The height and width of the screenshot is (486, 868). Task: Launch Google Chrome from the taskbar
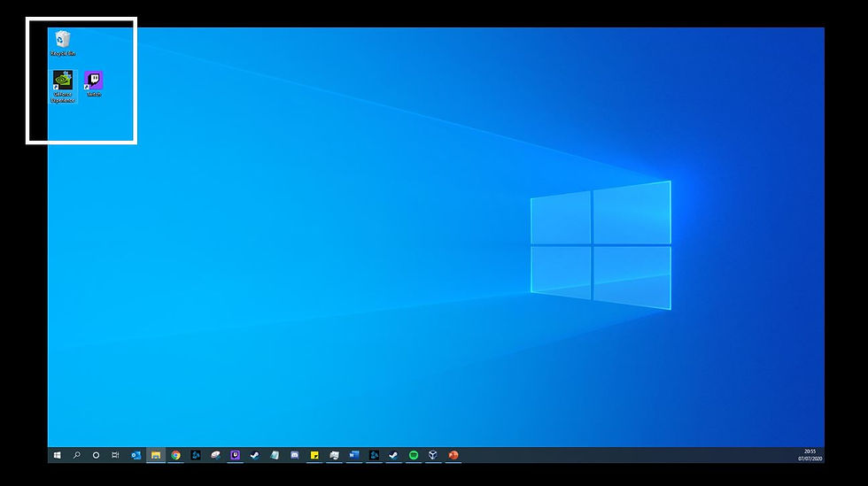pyautogui.click(x=175, y=455)
